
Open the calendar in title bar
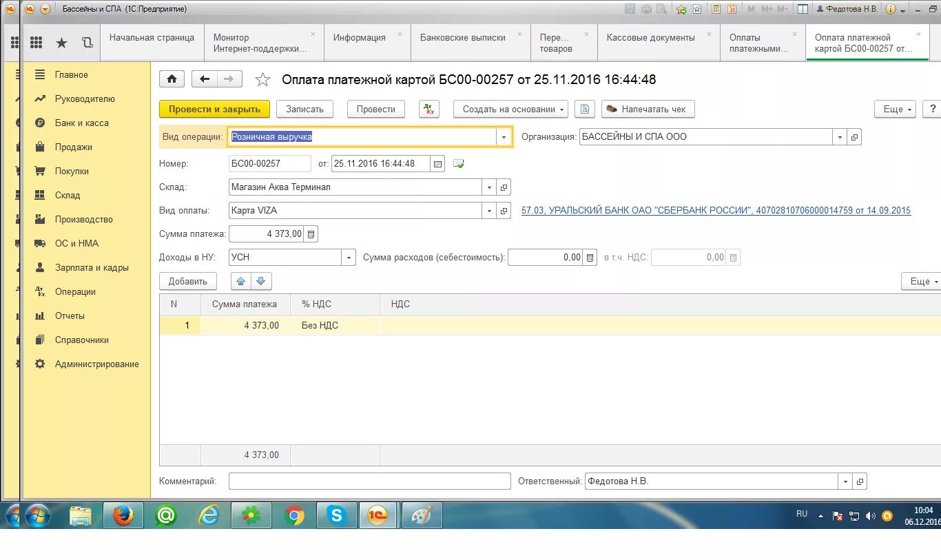click(732, 9)
